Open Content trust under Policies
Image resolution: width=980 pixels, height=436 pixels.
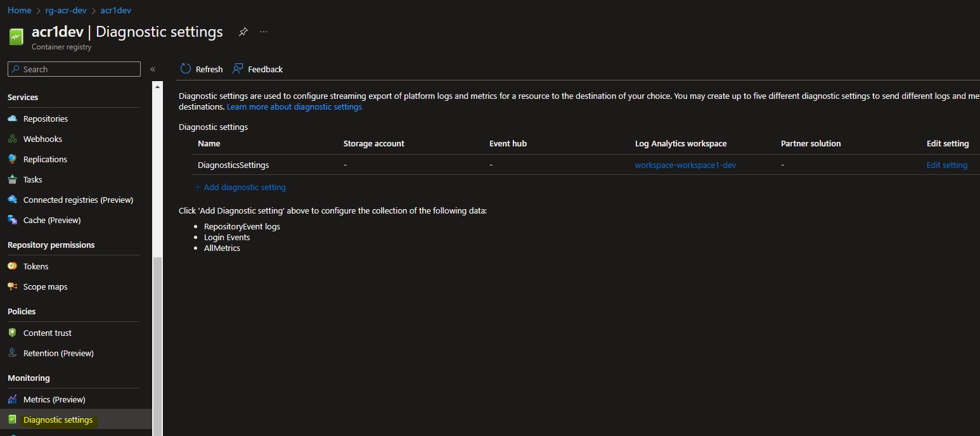pos(48,333)
